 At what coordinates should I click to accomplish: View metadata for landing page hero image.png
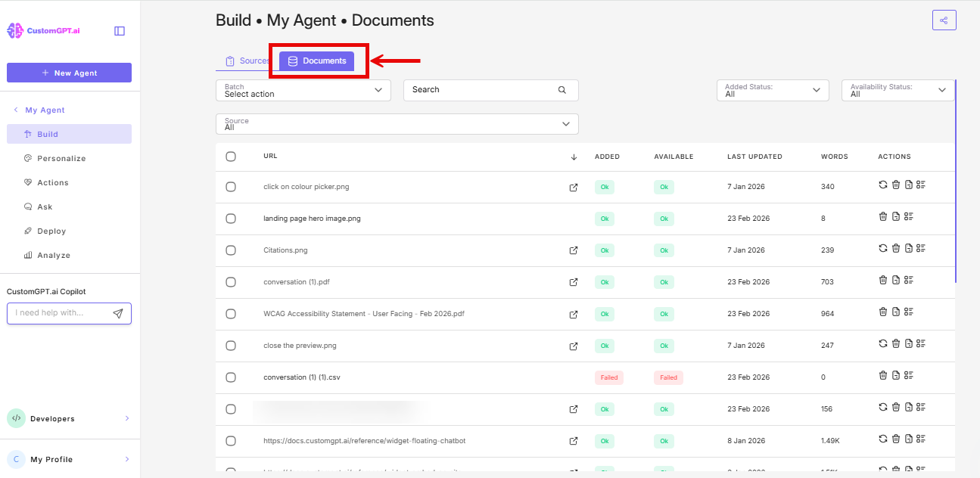click(x=909, y=216)
